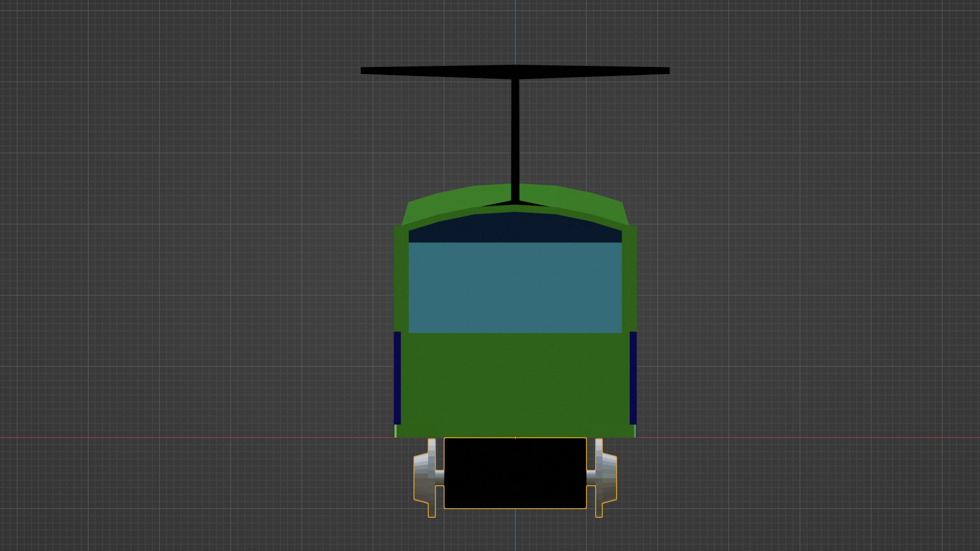
Task: Click the right navy blue side stripe
Action: click(x=633, y=378)
